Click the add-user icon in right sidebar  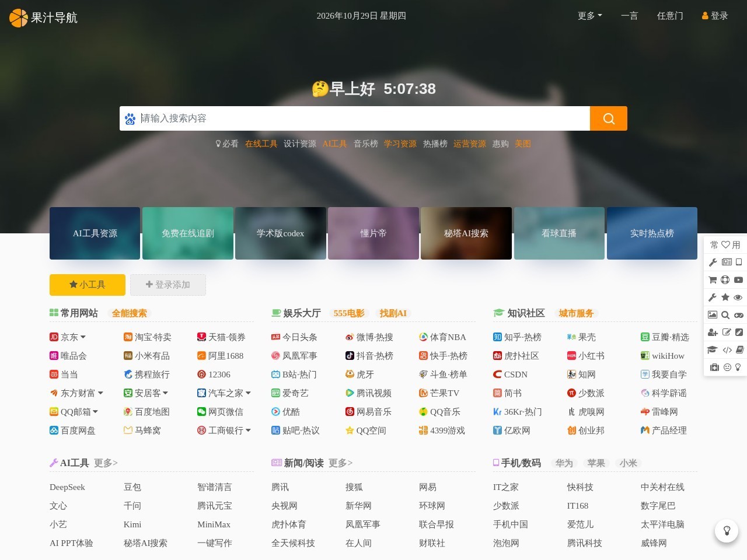(713, 332)
